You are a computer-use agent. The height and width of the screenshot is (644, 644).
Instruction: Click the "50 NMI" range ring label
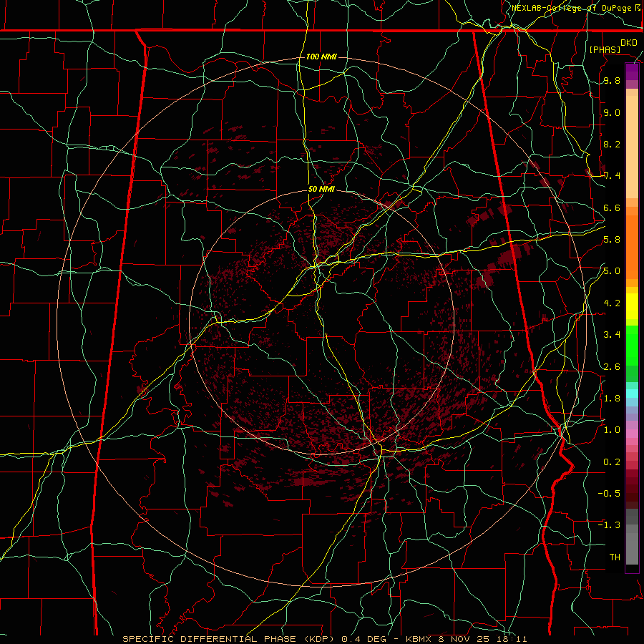(x=321, y=190)
